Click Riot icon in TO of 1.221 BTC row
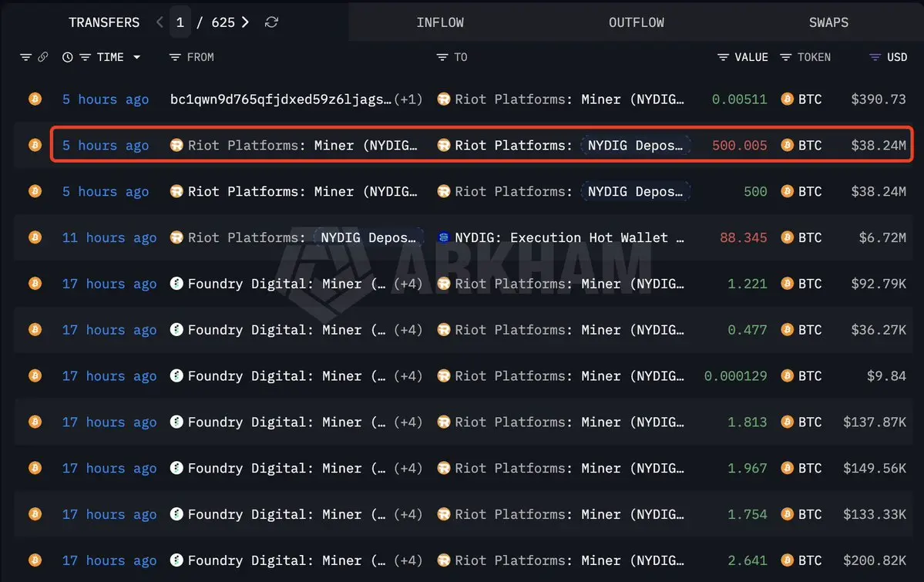The width and height of the screenshot is (924, 582). pyautogui.click(x=444, y=284)
